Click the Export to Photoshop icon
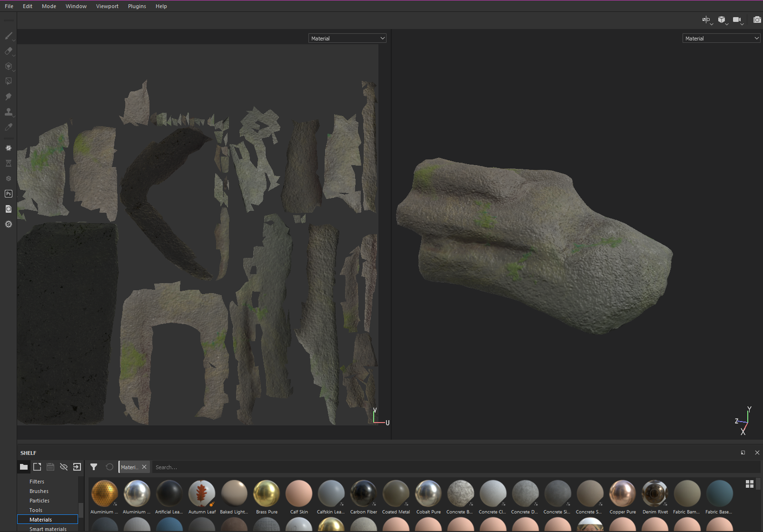The height and width of the screenshot is (532, 763). (x=9, y=194)
